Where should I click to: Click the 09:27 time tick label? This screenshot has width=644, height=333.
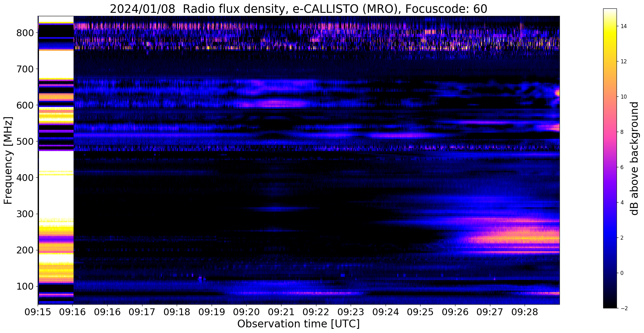pyautogui.click(x=490, y=312)
